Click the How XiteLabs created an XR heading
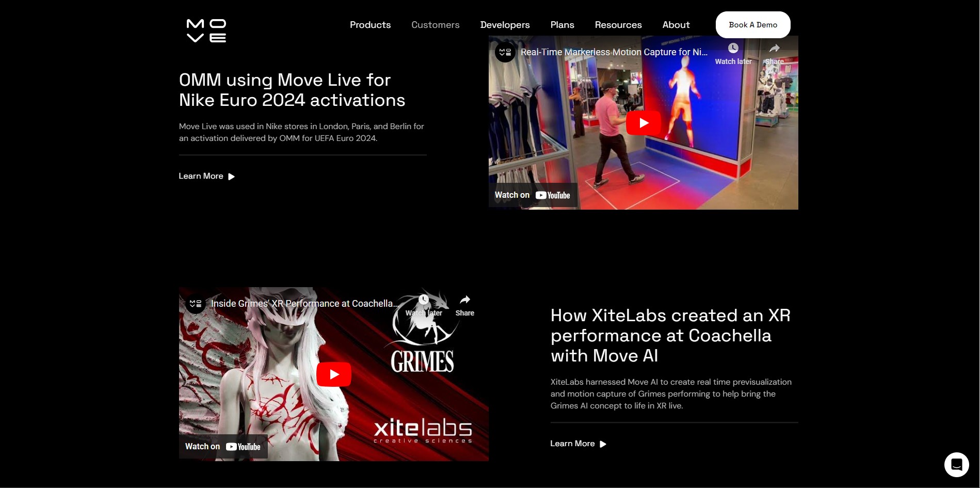Image resolution: width=980 pixels, height=488 pixels. [670, 336]
